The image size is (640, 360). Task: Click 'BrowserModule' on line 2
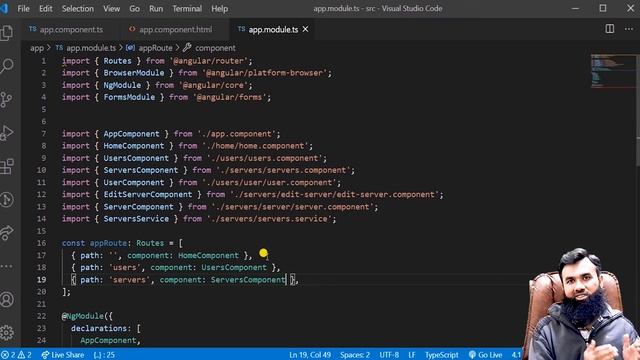click(x=134, y=73)
